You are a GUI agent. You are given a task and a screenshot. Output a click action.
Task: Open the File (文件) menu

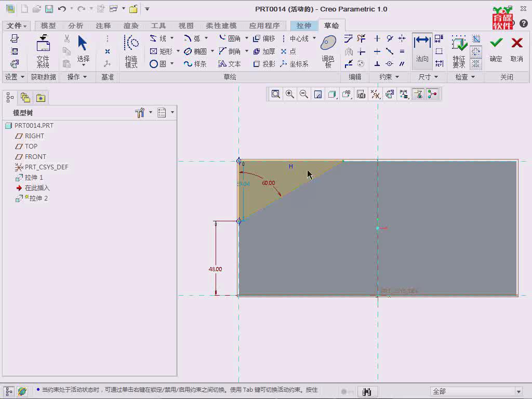[x=16, y=25]
